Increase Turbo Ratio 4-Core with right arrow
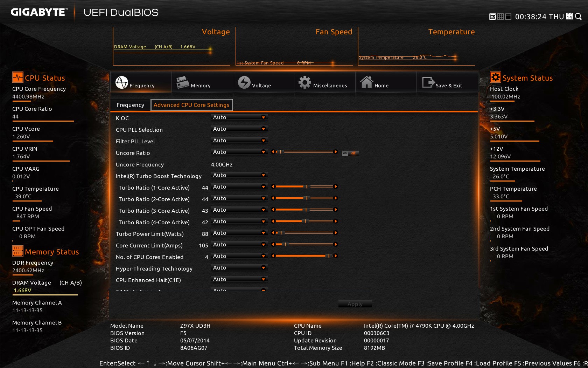588x368 pixels. (x=336, y=221)
